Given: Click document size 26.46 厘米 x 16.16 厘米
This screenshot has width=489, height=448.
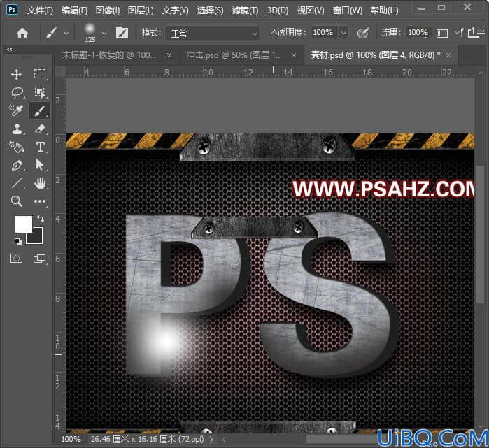Looking at the screenshot, I should coord(147,440).
